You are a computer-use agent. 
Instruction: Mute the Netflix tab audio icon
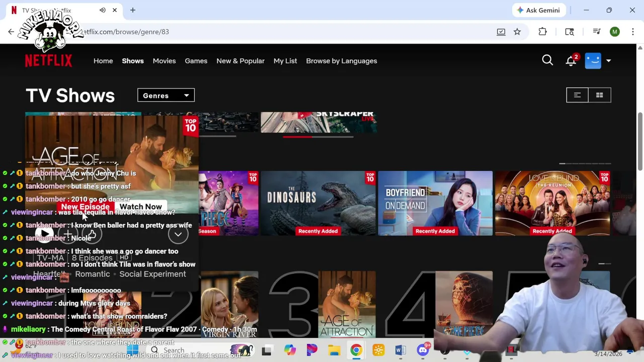coord(103,10)
